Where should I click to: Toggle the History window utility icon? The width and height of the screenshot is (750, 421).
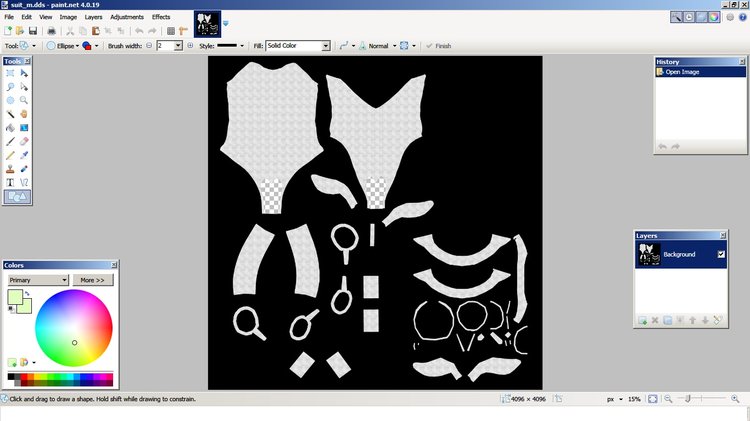pyautogui.click(x=689, y=17)
